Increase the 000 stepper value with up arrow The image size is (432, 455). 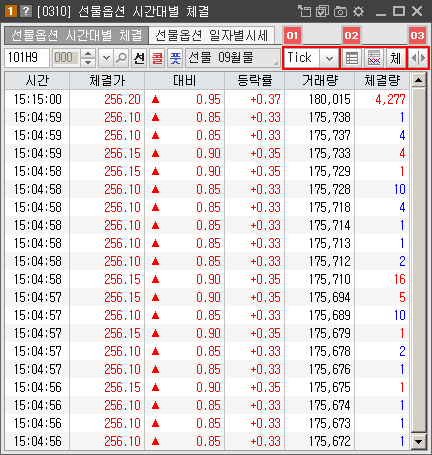pos(88,54)
